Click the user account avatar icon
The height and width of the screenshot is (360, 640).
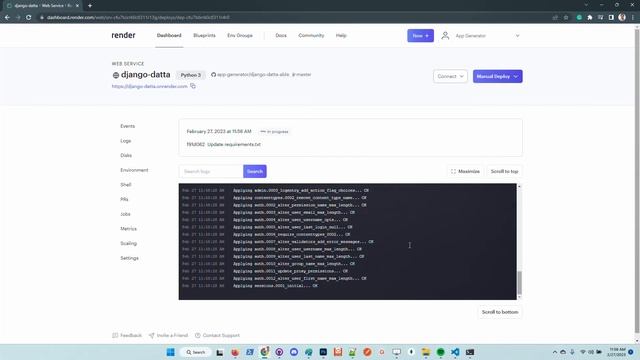click(x=445, y=36)
